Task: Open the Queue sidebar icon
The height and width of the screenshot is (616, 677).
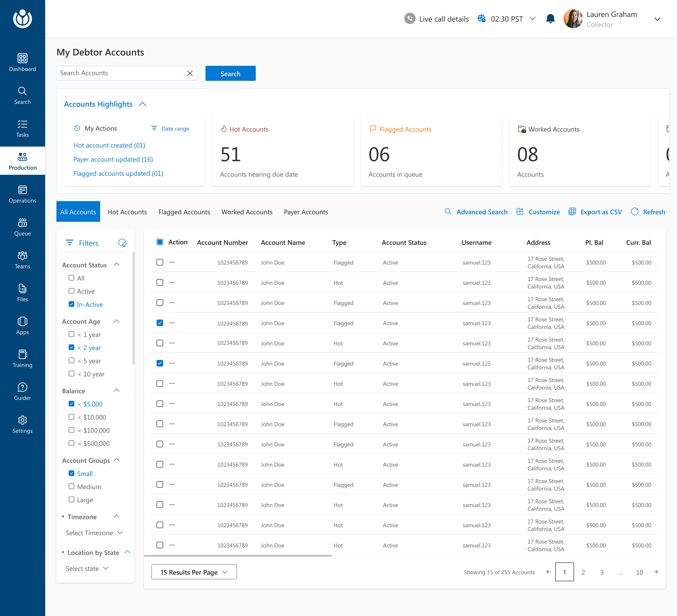Action: pos(22,223)
